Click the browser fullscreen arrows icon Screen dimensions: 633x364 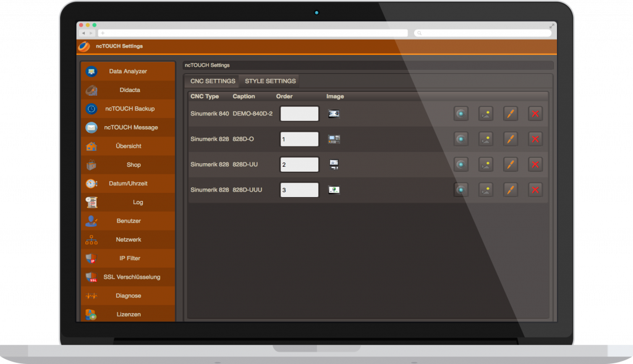tap(551, 26)
